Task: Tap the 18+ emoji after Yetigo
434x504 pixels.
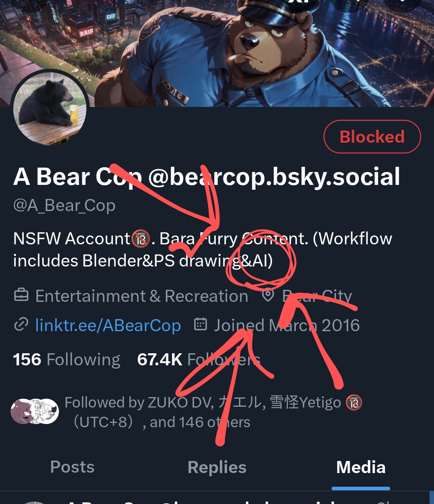Action: point(354,402)
